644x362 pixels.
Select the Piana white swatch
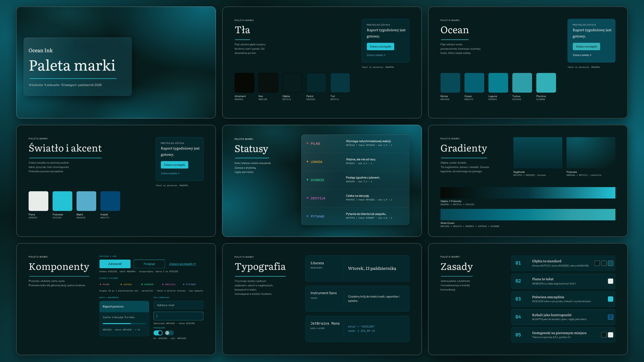[x=38, y=201]
